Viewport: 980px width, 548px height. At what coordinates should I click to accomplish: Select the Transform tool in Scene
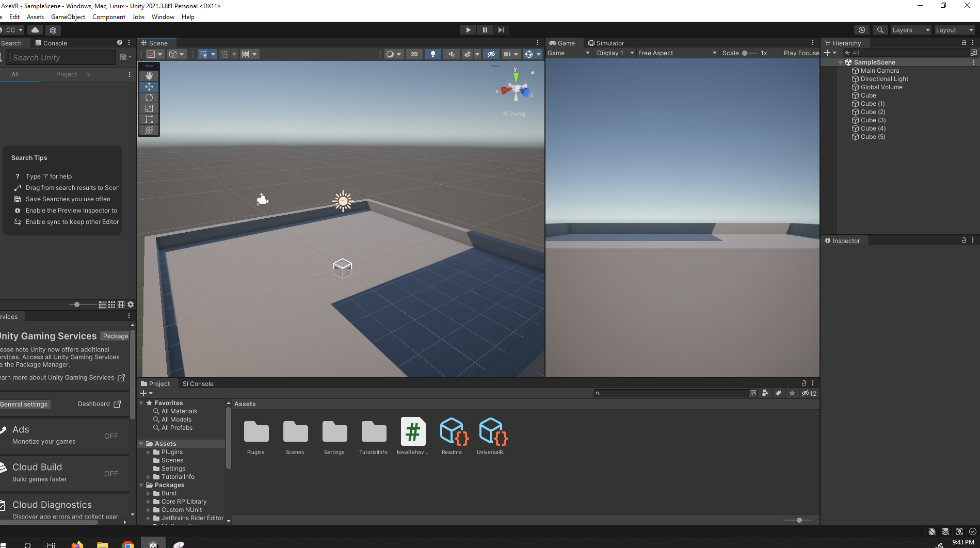pyautogui.click(x=149, y=130)
